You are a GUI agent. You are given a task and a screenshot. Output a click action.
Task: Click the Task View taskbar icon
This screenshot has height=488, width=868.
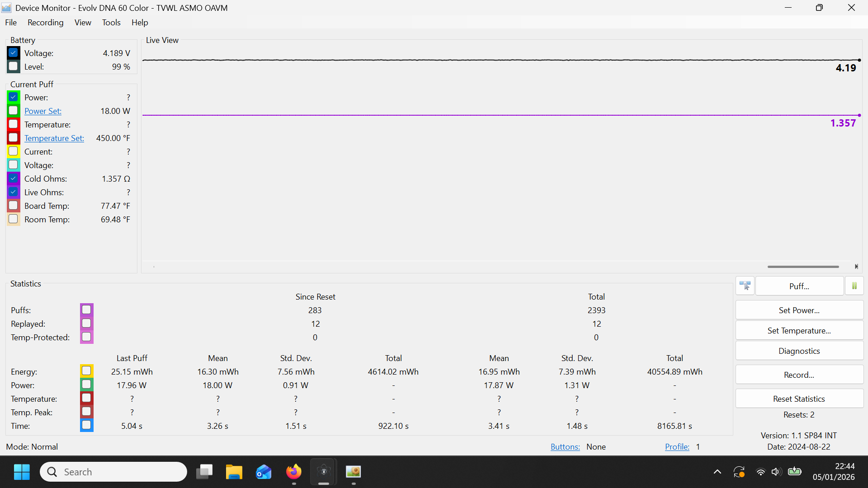204,472
